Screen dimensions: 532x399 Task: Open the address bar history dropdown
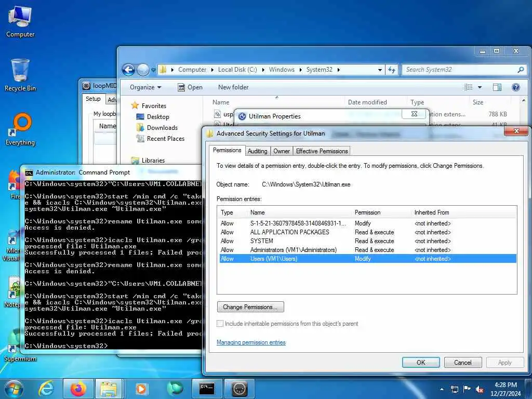tap(380, 70)
